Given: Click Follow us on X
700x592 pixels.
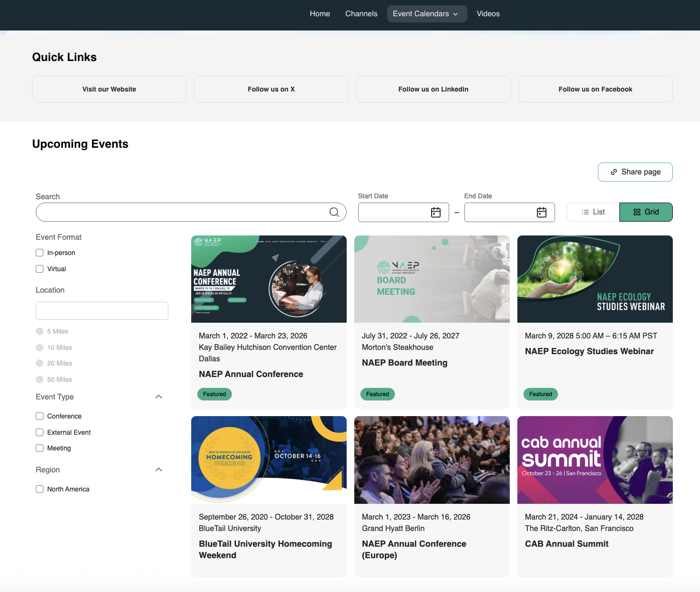Looking at the screenshot, I should pyautogui.click(x=271, y=89).
